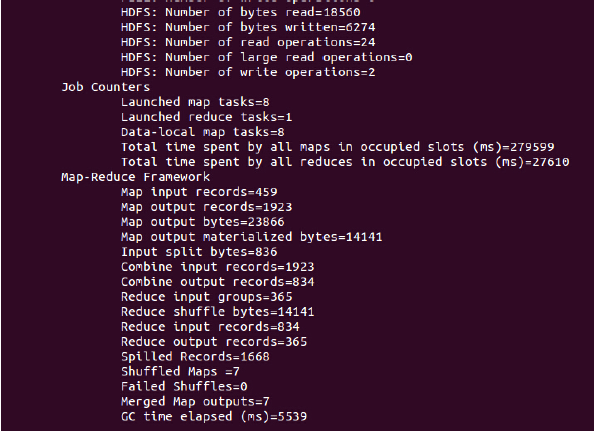
Task: Click the Reduce shuffle bytes=14141 line
Action: [217, 312]
